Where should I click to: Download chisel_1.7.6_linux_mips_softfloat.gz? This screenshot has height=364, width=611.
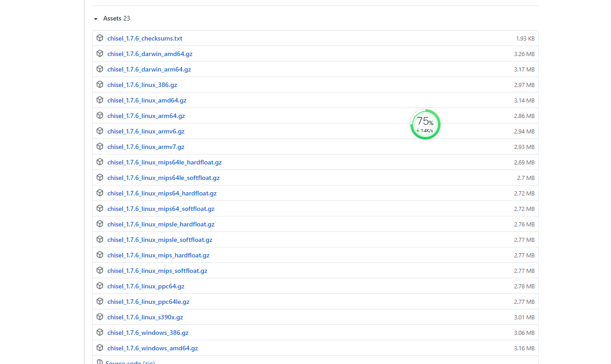[x=157, y=271]
